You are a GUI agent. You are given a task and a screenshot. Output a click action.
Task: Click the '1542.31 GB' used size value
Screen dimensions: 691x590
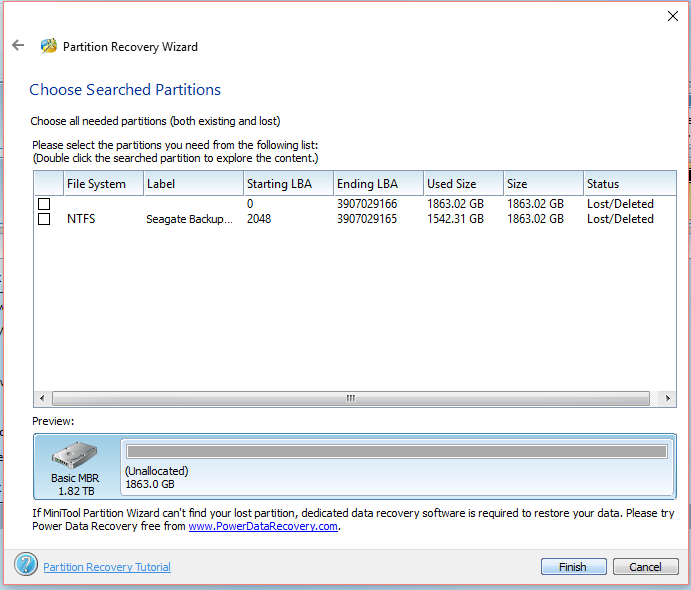pos(455,219)
